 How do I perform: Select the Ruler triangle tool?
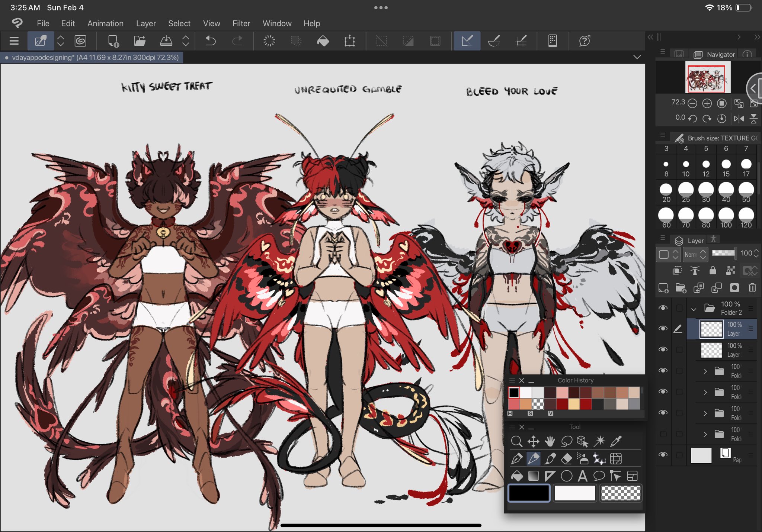tap(550, 476)
